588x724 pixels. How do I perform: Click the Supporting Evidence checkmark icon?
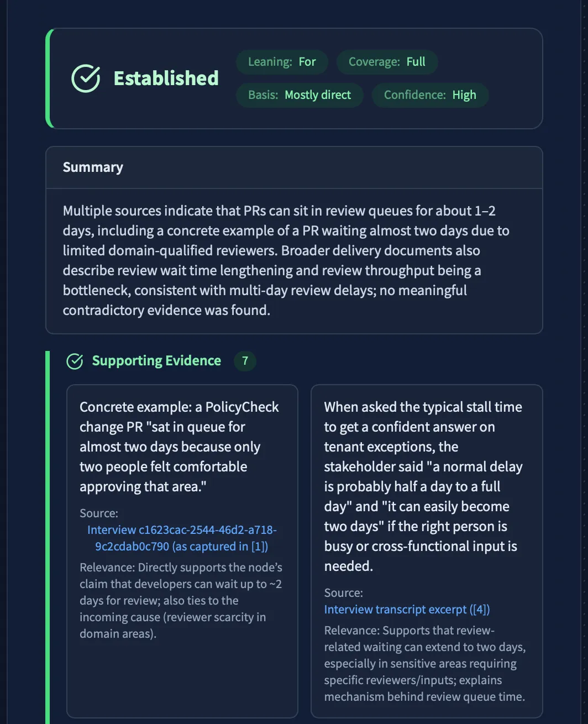(x=75, y=361)
